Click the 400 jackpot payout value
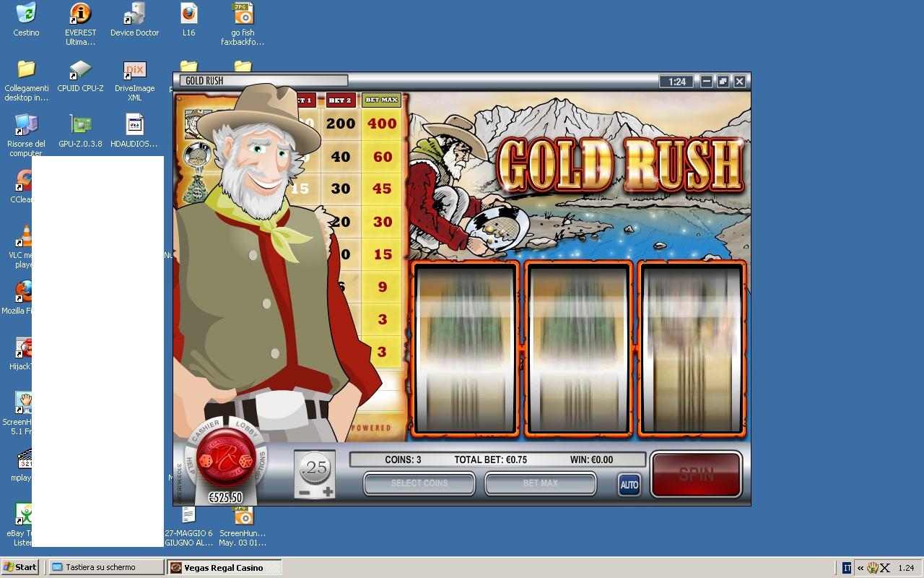The width and height of the screenshot is (924, 578). click(x=382, y=124)
